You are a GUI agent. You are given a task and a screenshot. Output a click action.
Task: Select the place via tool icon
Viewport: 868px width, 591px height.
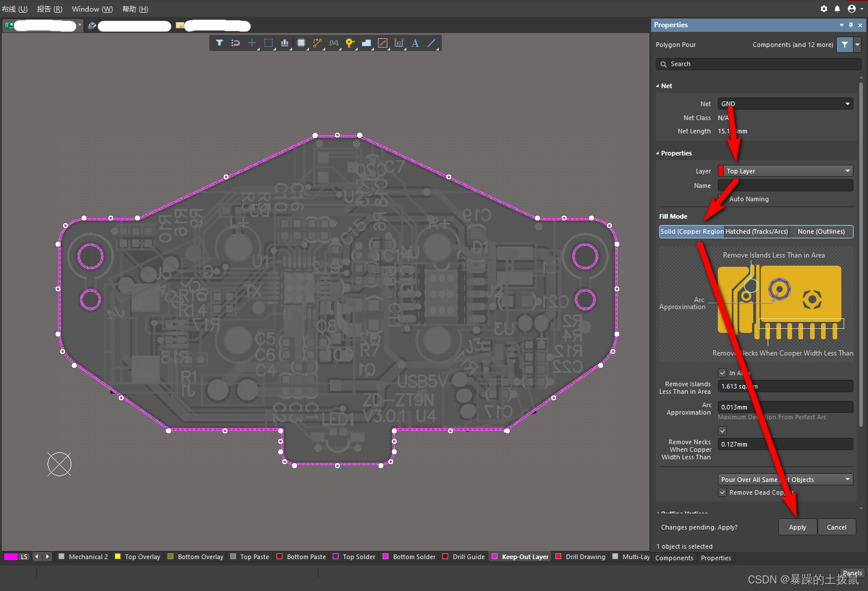pos(350,43)
